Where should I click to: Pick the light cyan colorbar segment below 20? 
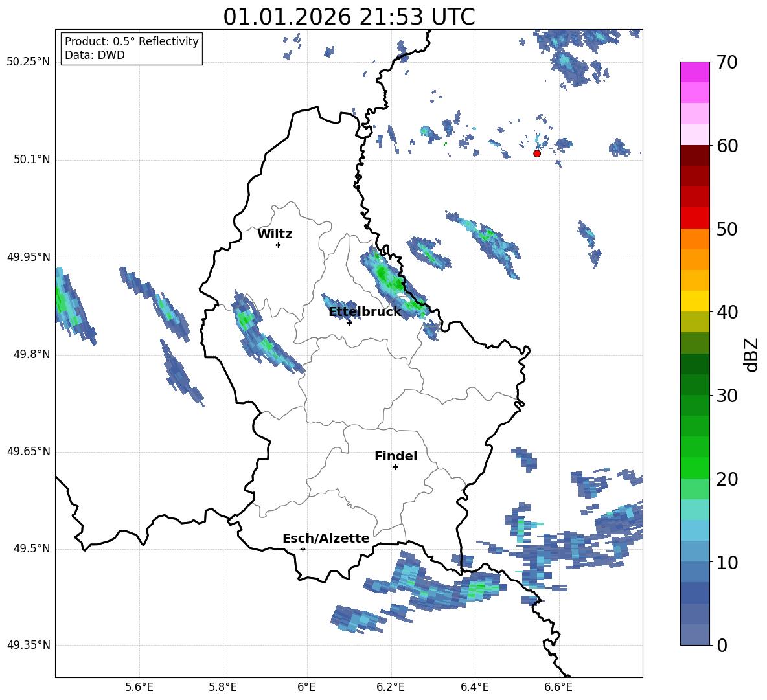694,510
